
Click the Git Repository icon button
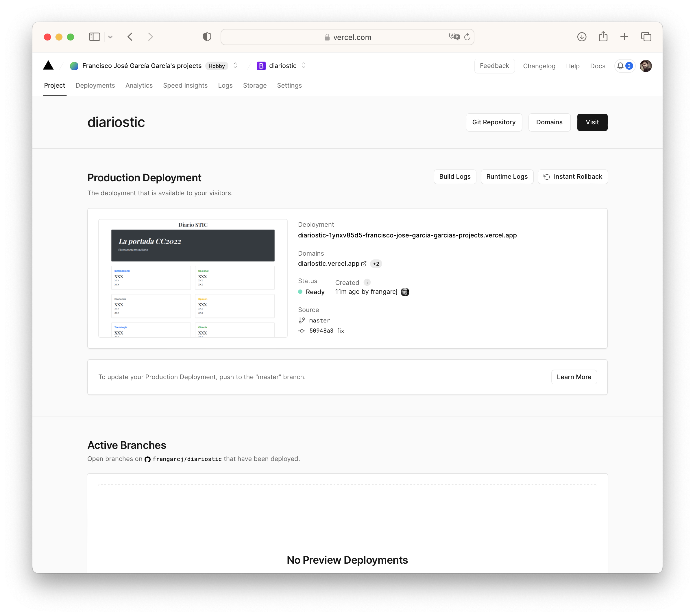pyautogui.click(x=493, y=122)
